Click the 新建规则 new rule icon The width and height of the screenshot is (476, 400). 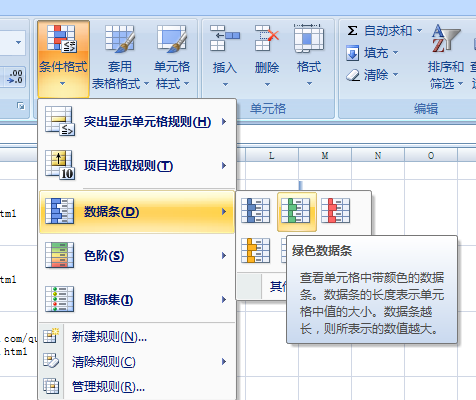51,336
